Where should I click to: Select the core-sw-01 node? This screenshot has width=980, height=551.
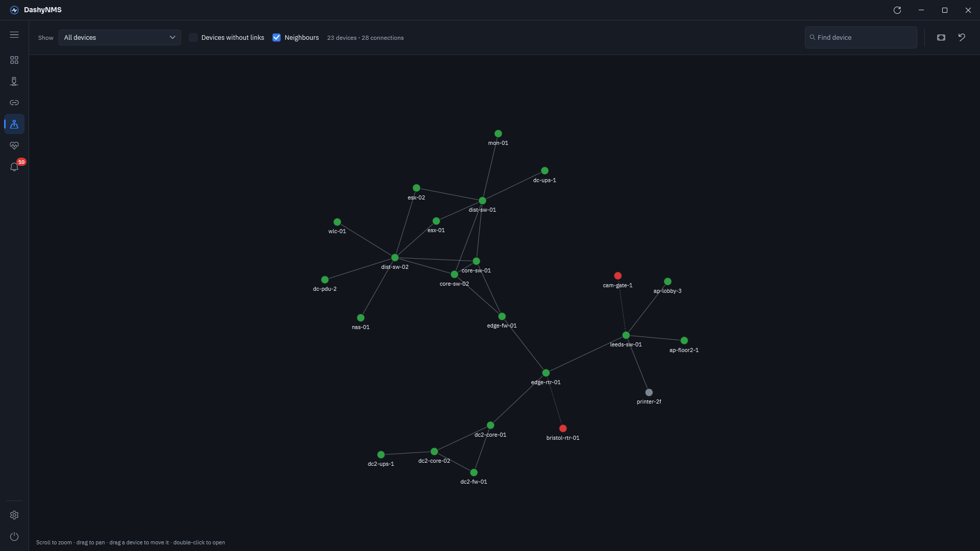(x=476, y=261)
